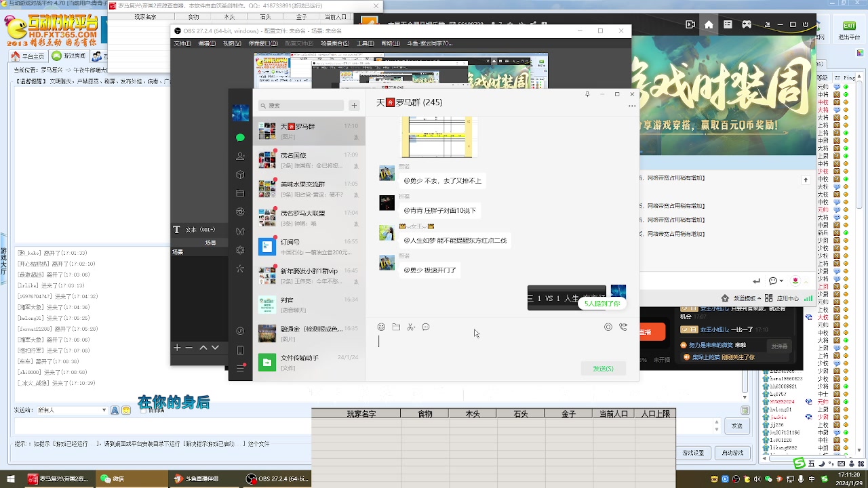Click the green Send button in WeChat
The width and height of the screenshot is (868, 488).
(603, 368)
